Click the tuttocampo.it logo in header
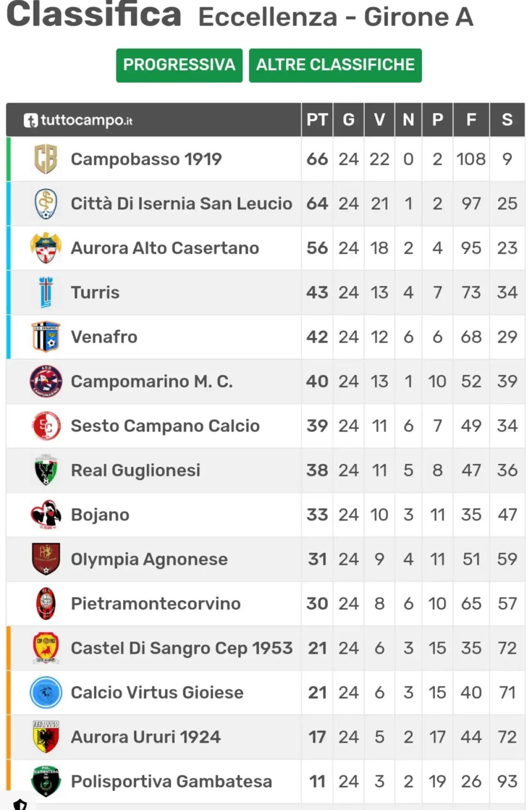The height and width of the screenshot is (810, 532). point(78,120)
